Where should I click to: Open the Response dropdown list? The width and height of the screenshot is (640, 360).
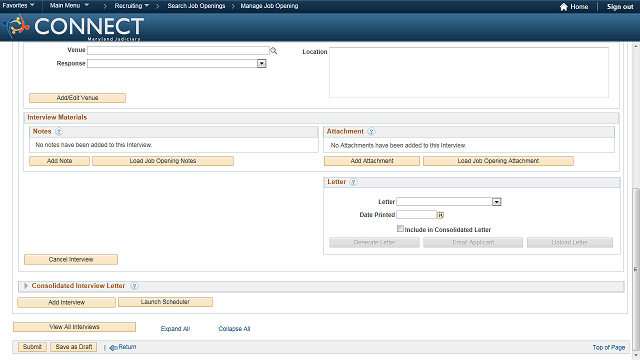pyautogui.click(x=262, y=64)
